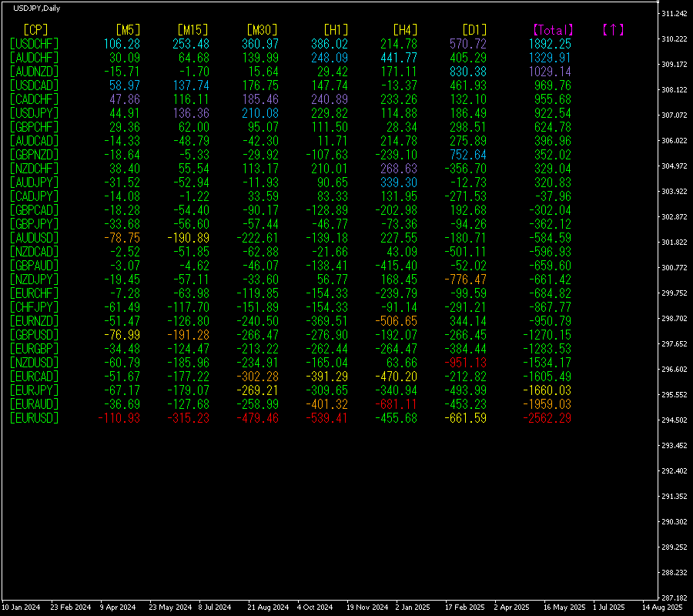Viewport: 693px width, 616px height.
Task: Click the NZDUSD D1 value -951.13
Action: (465, 363)
